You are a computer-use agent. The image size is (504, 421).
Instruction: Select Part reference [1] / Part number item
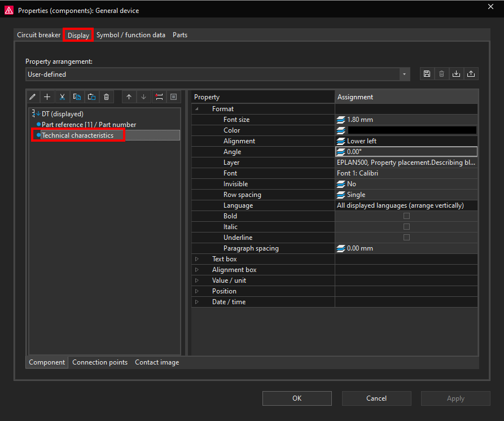click(x=89, y=125)
